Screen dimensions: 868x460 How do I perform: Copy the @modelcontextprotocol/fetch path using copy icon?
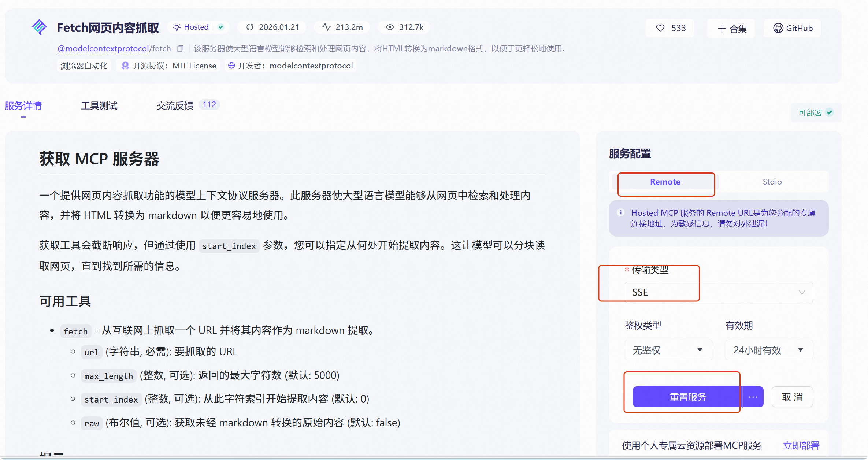coord(180,48)
